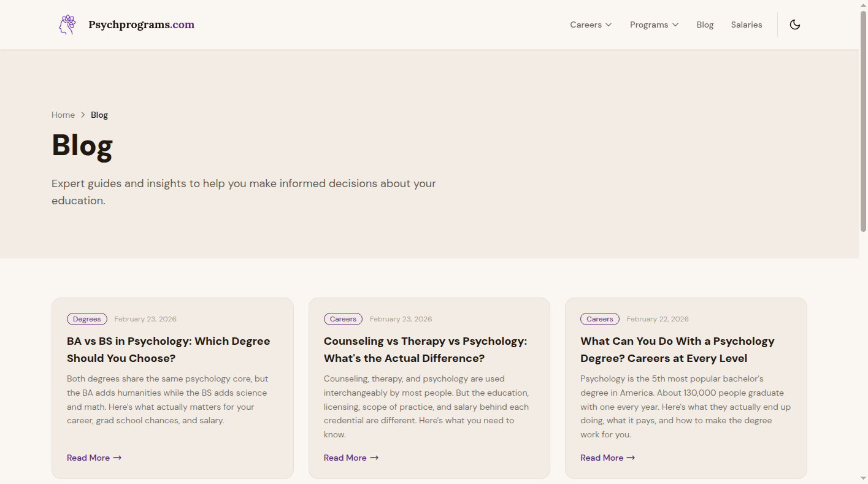
Task: Click Read More on the Counseling vs Therapy article
Action: (345, 458)
